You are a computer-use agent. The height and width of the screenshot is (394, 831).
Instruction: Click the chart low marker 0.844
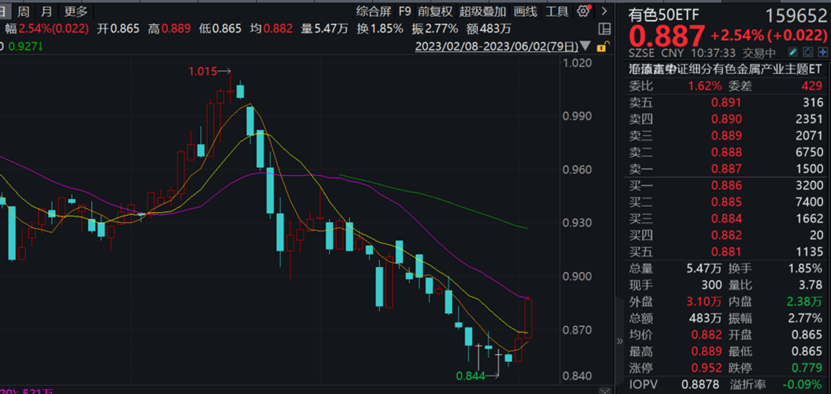coord(471,376)
